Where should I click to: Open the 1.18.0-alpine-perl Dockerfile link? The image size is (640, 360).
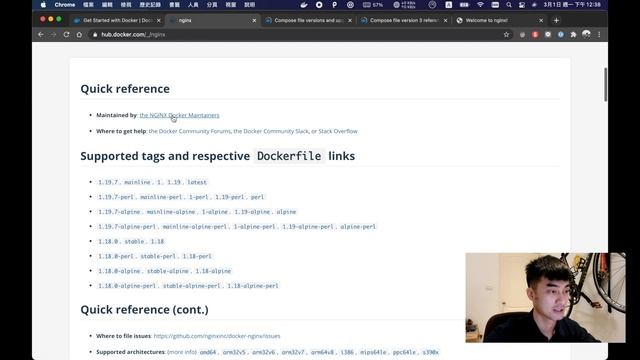(188, 286)
